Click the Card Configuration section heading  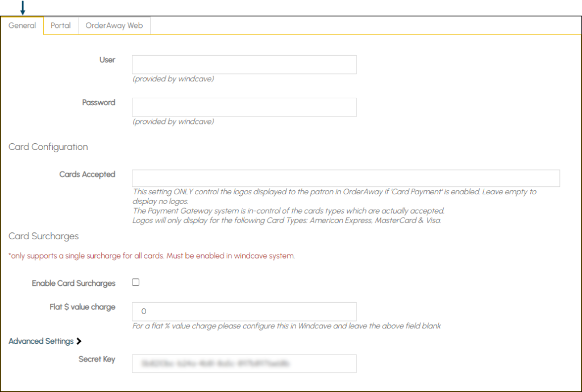click(48, 147)
